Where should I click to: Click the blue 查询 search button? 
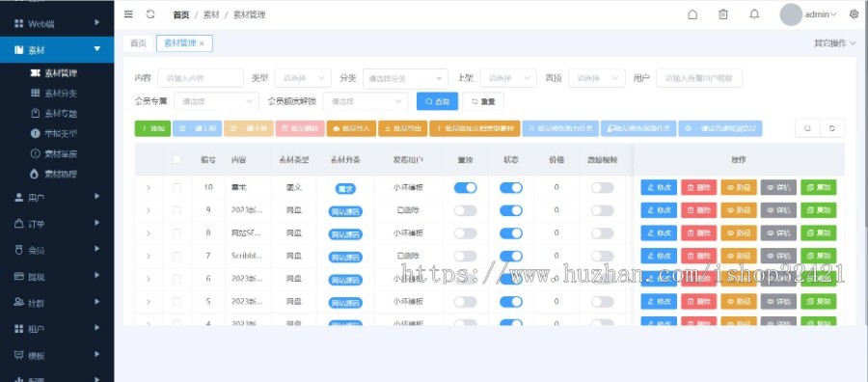point(437,101)
